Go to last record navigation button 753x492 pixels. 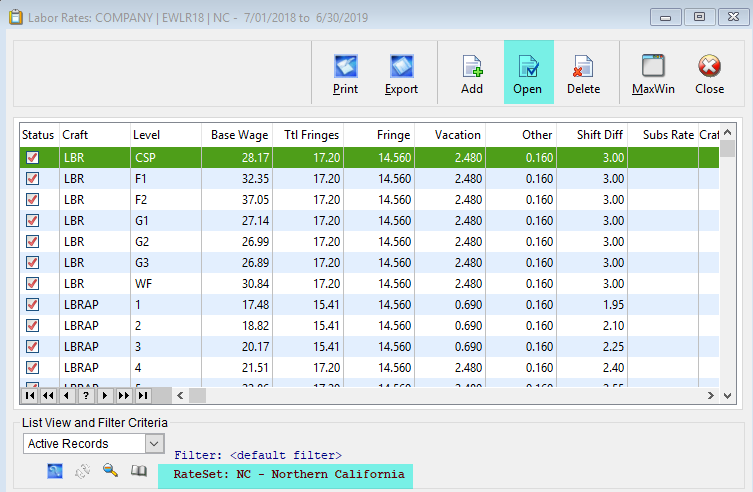click(143, 396)
